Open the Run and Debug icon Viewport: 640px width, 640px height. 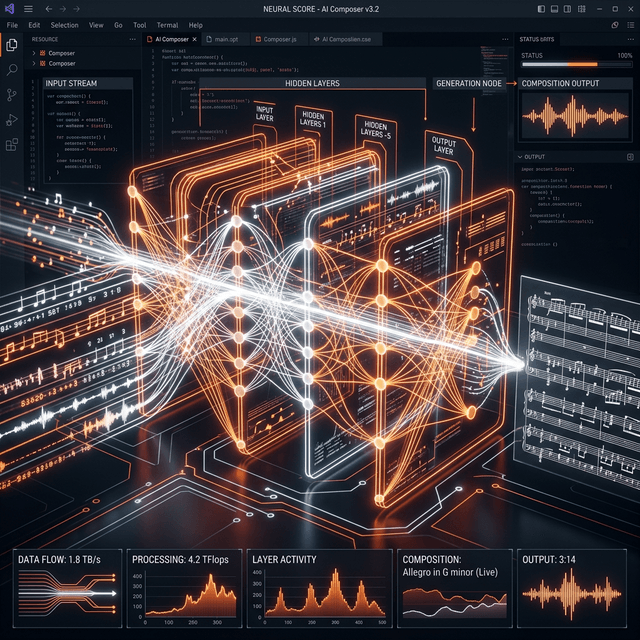click(x=12, y=120)
